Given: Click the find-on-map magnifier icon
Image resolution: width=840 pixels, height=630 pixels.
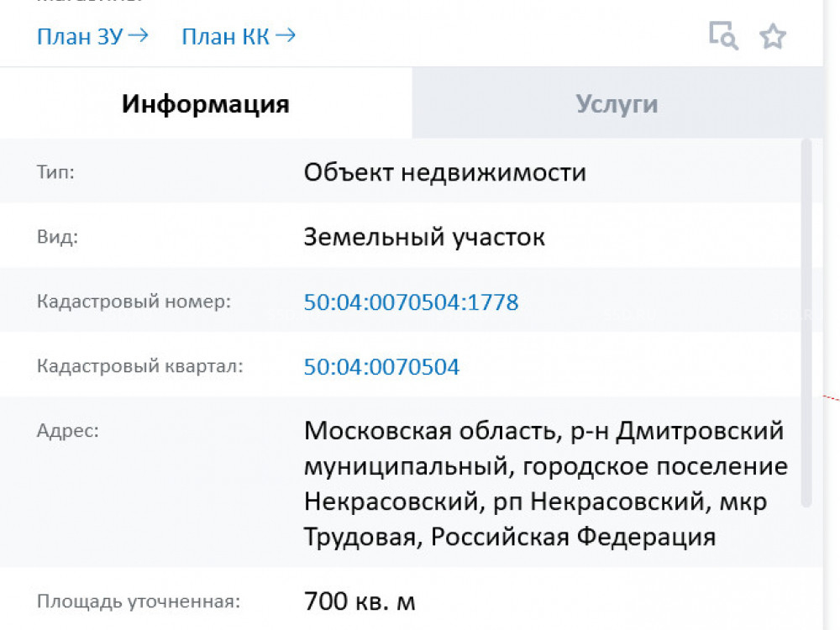Looking at the screenshot, I should tap(723, 36).
